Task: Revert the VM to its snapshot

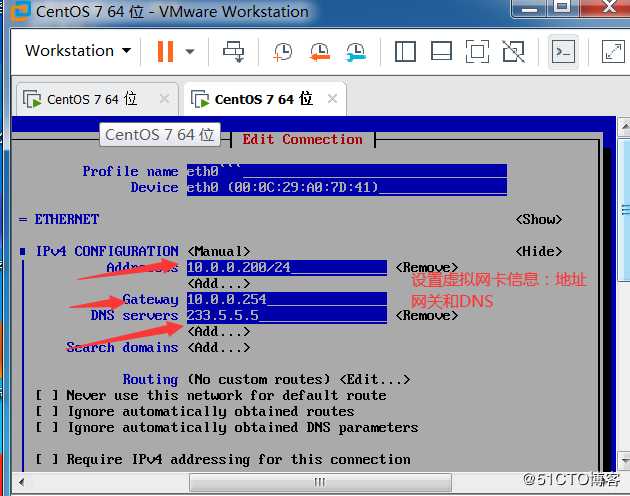Action: pyautogui.click(x=320, y=51)
